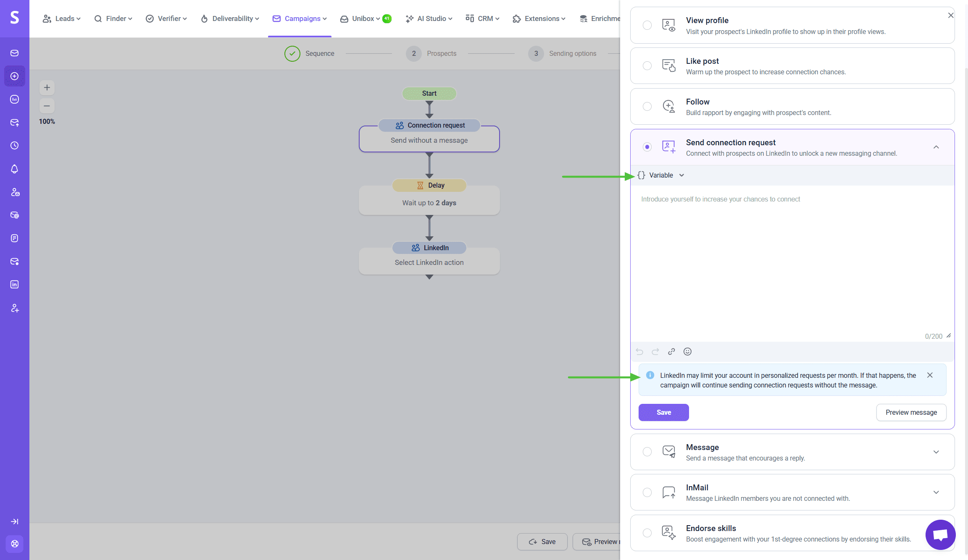Click the purple Save button in panel

(663, 412)
